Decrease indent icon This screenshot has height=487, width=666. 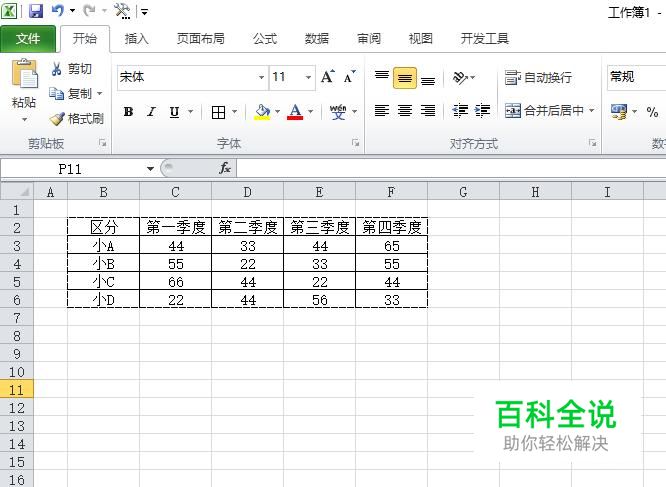460,111
